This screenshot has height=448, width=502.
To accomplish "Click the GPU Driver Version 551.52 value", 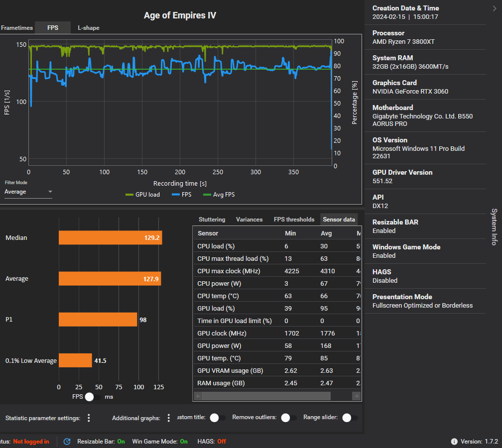I will point(382,181).
